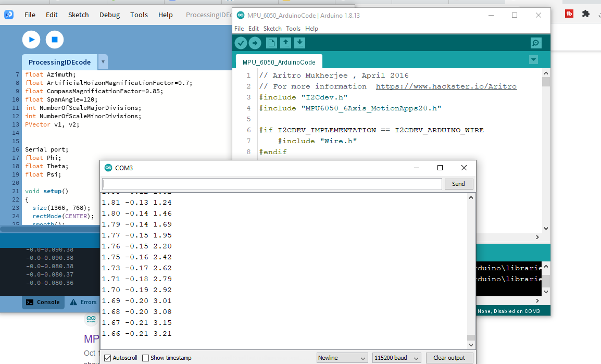601x364 pixels.
Task: Click Arduino logo in COM3 title bar
Action: [108, 168]
